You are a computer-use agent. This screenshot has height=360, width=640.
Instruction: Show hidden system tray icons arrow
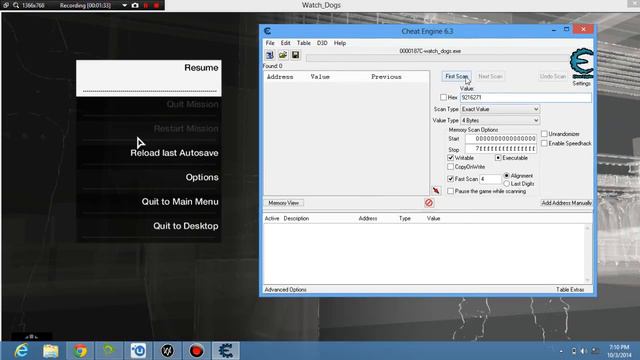coord(561,351)
